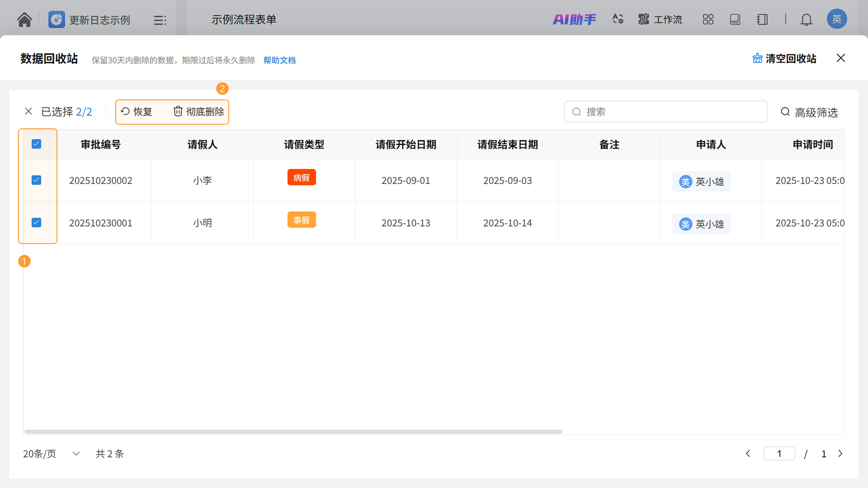Click the 彻底删除 permanent delete button
The height and width of the screenshot is (488, 868).
(198, 111)
